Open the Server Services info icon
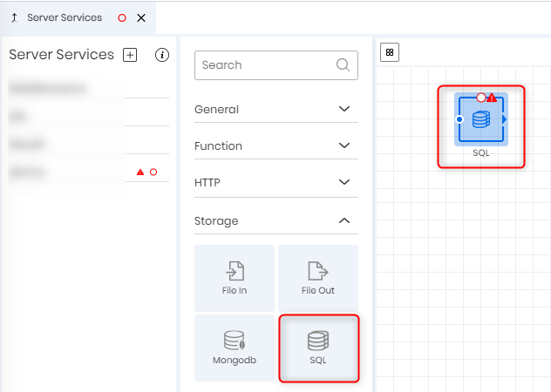The image size is (551, 392). [x=162, y=55]
